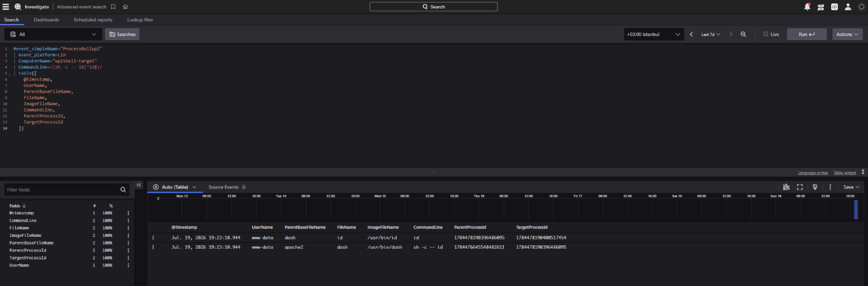Click the Investigate falcon logo icon
The height and width of the screenshot is (286, 868).
18,7
